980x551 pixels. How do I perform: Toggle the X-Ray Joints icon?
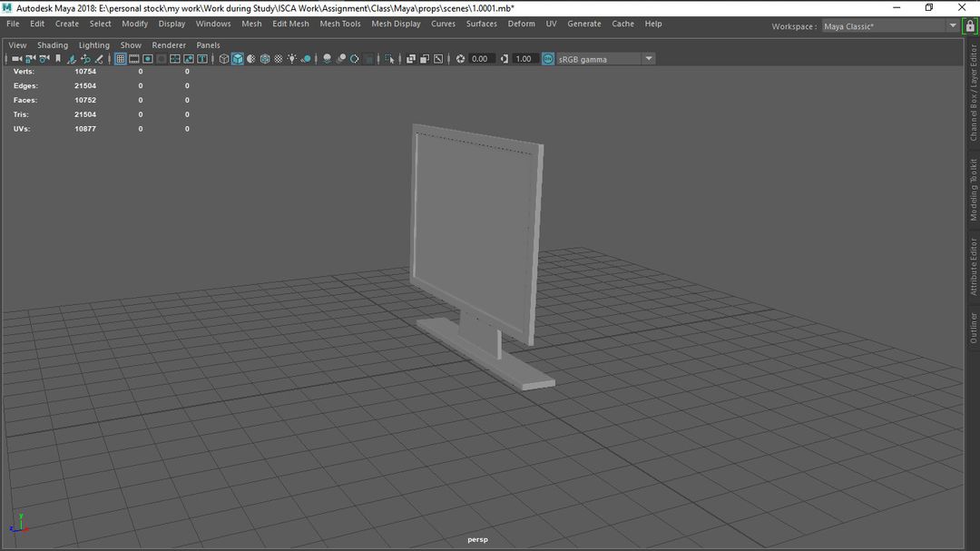click(438, 59)
